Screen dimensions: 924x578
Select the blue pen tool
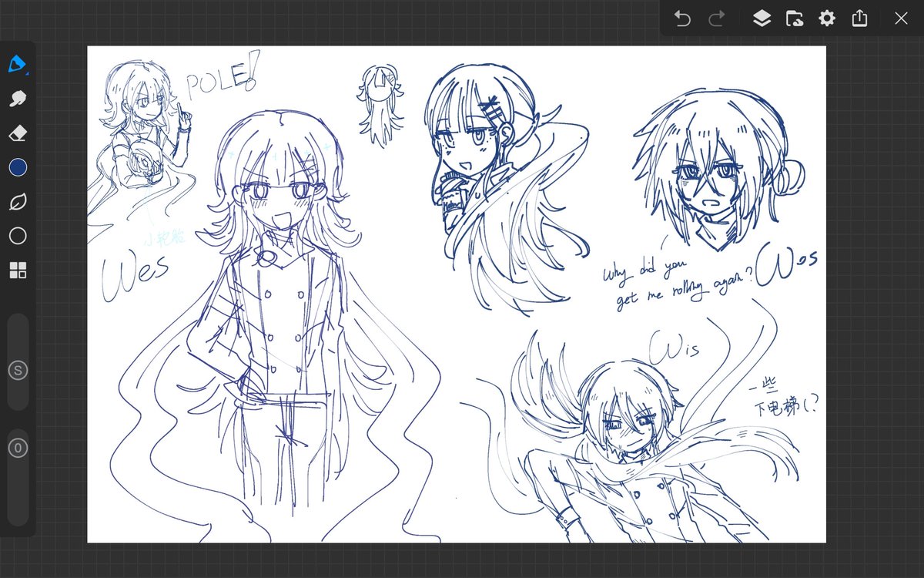(18, 63)
